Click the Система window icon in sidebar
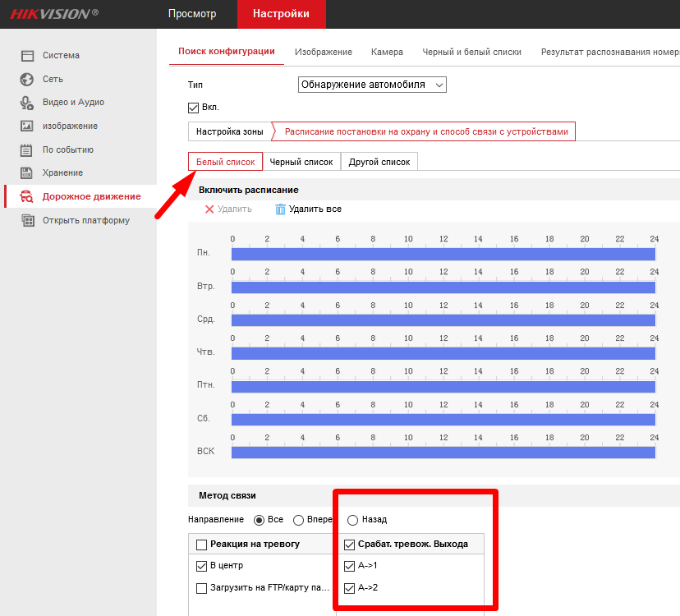 coord(27,56)
